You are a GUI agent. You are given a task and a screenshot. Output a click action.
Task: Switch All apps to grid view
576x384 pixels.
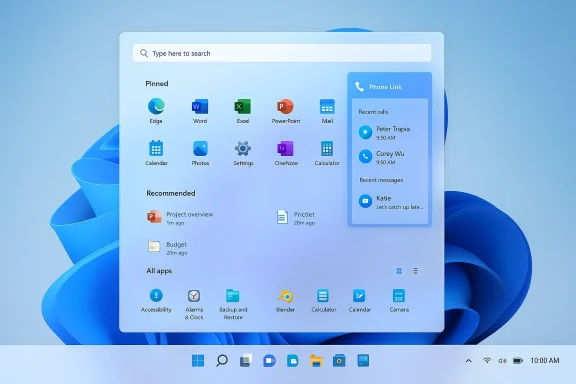click(x=399, y=271)
